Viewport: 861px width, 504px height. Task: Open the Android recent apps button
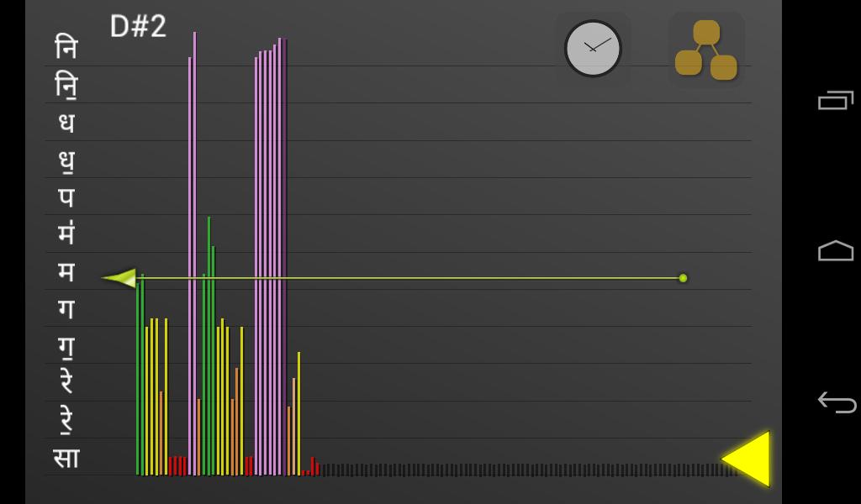[835, 100]
